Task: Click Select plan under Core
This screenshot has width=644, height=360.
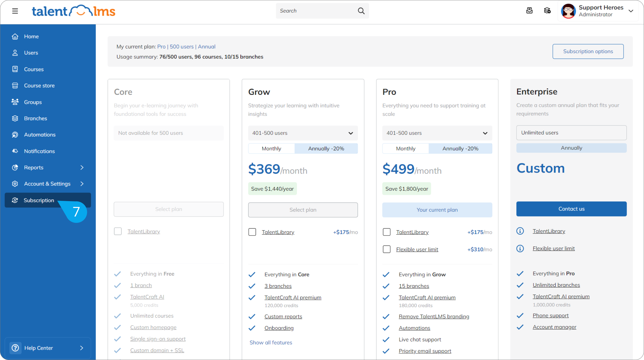Action: point(169,209)
